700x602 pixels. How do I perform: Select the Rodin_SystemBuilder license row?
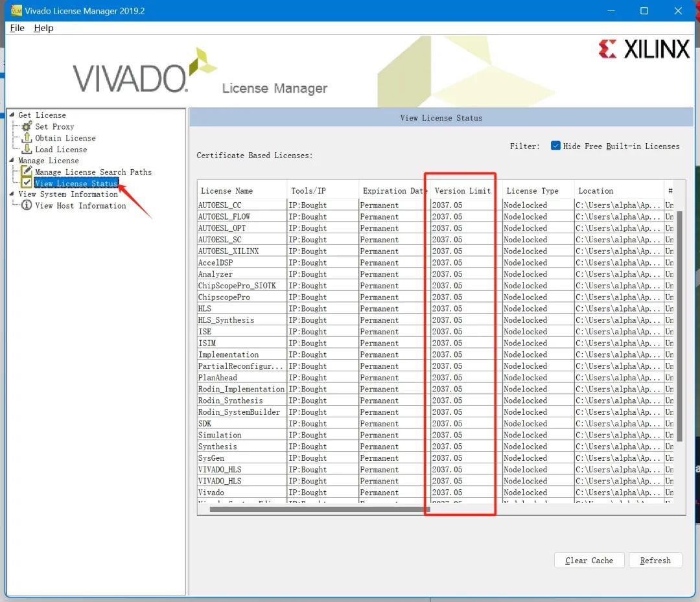[436, 412]
